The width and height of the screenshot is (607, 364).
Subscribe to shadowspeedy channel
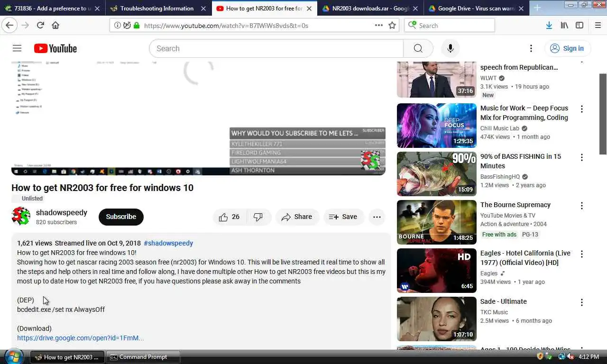[x=121, y=217]
